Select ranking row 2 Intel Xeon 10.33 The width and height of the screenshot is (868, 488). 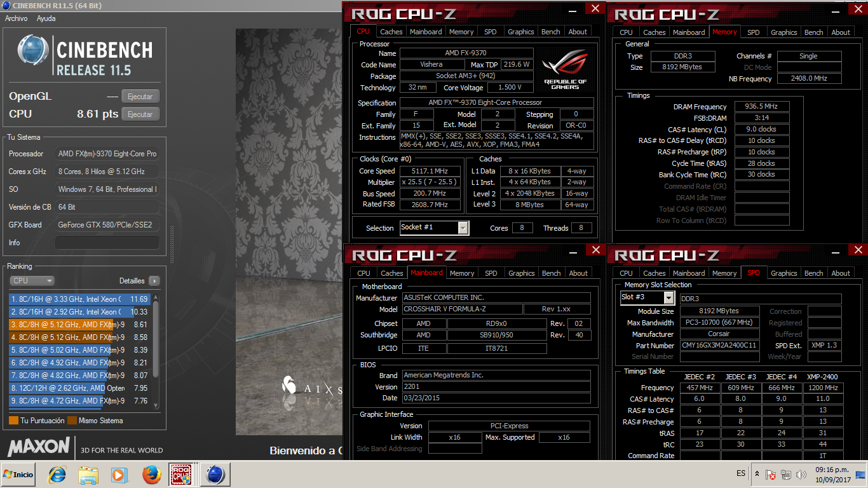coord(79,311)
